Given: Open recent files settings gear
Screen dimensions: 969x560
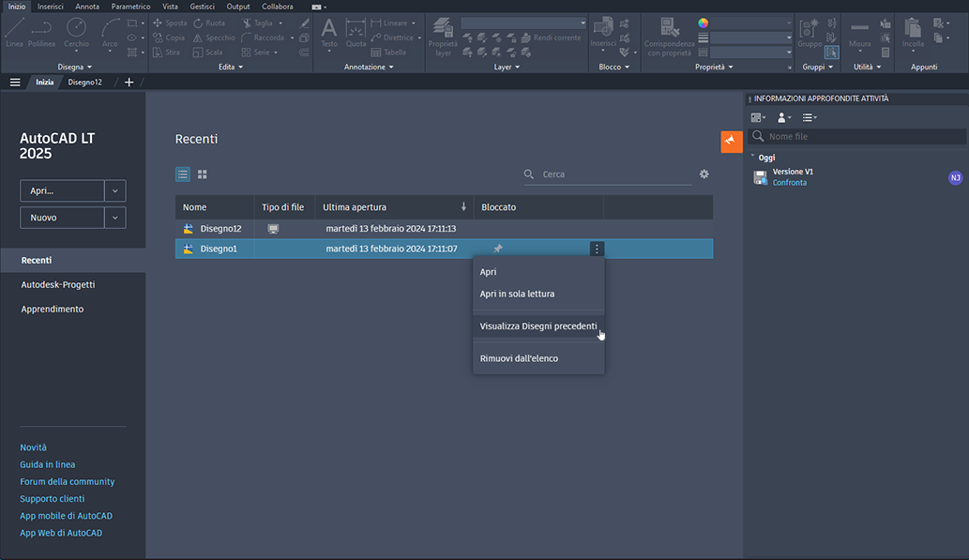Looking at the screenshot, I should pos(704,174).
